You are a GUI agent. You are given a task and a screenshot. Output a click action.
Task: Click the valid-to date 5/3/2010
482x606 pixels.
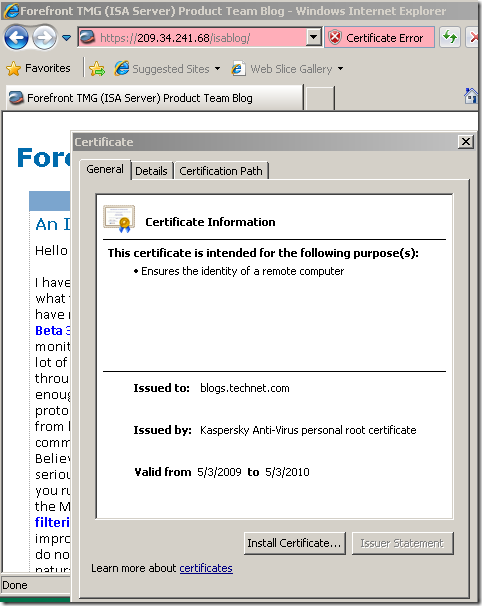coord(287,472)
